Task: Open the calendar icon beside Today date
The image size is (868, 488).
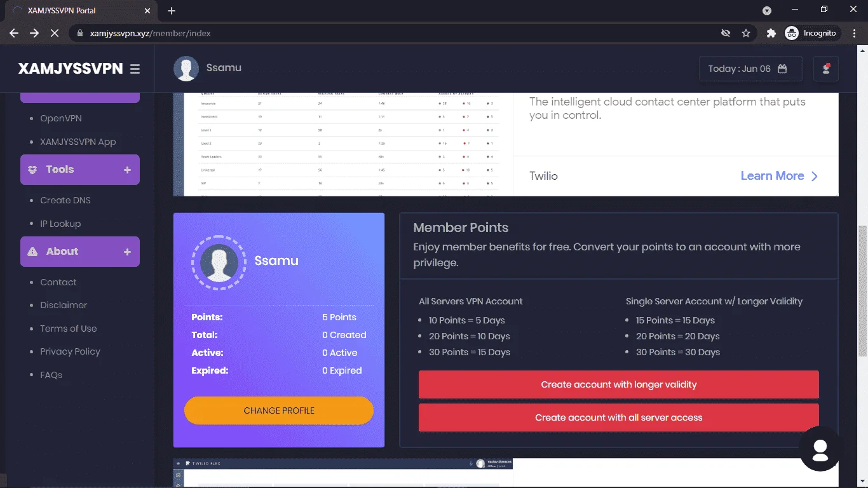Action: pos(782,69)
